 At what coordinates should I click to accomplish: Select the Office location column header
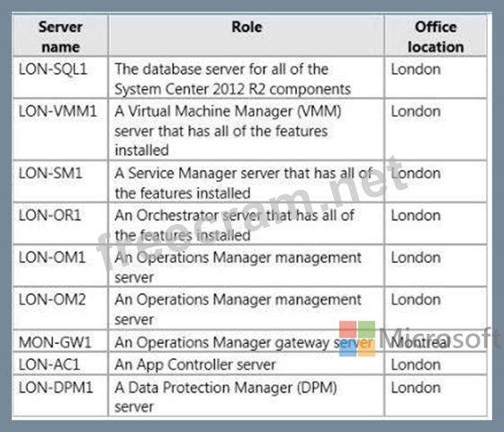(436, 36)
